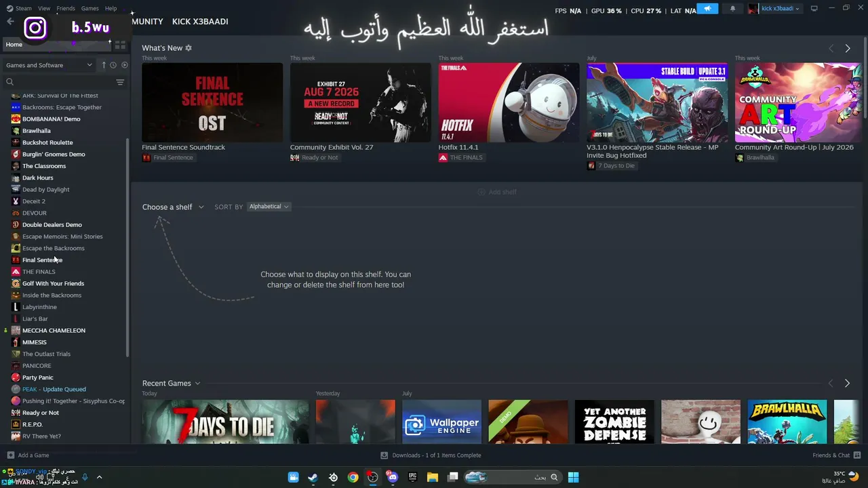Open the Windows Start menu
This screenshot has height=488, width=868.
573,477
